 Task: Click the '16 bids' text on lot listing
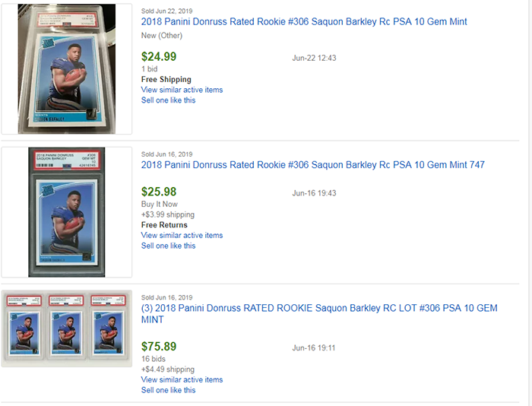click(x=154, y=359)
